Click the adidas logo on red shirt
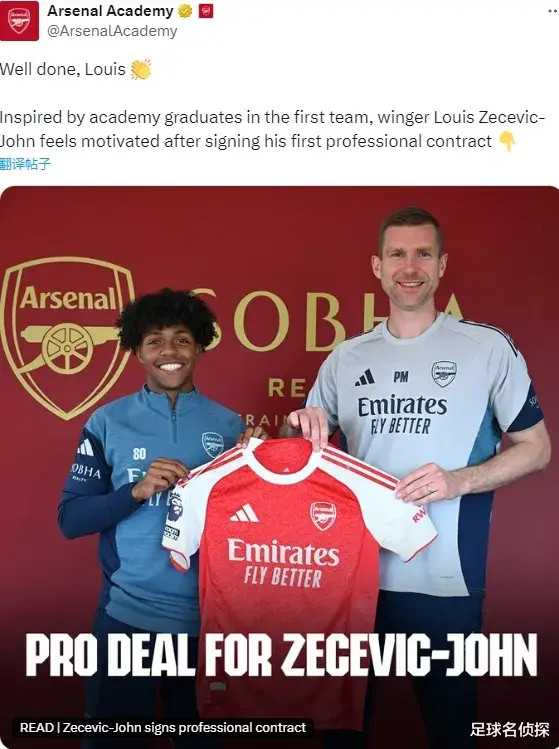Image resolution: width=559 pixels, height=749 pixels. pos(244,513)
